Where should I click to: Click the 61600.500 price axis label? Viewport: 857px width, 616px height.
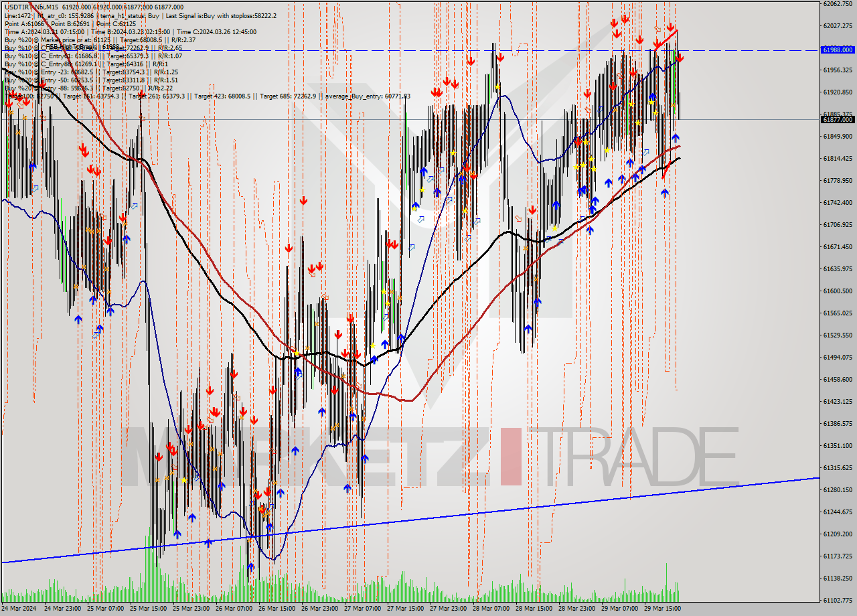coord(838,291)
